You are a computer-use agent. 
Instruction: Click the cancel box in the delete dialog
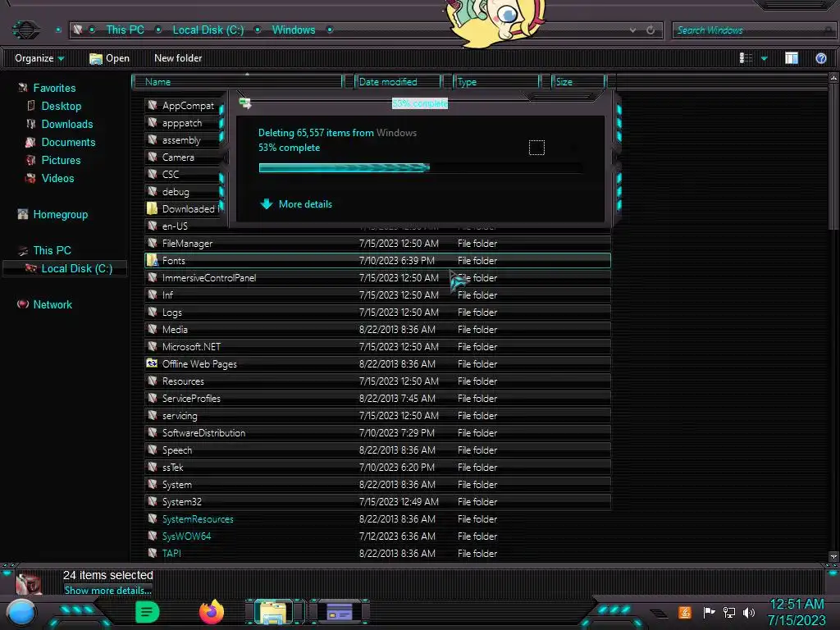536,148
